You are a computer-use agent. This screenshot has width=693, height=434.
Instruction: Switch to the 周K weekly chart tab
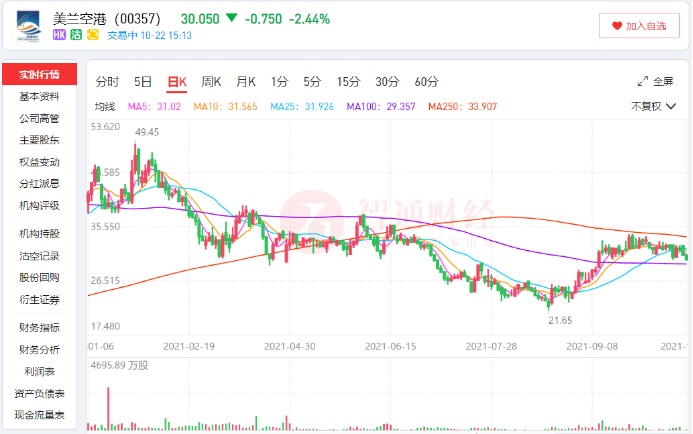point(212,82)
